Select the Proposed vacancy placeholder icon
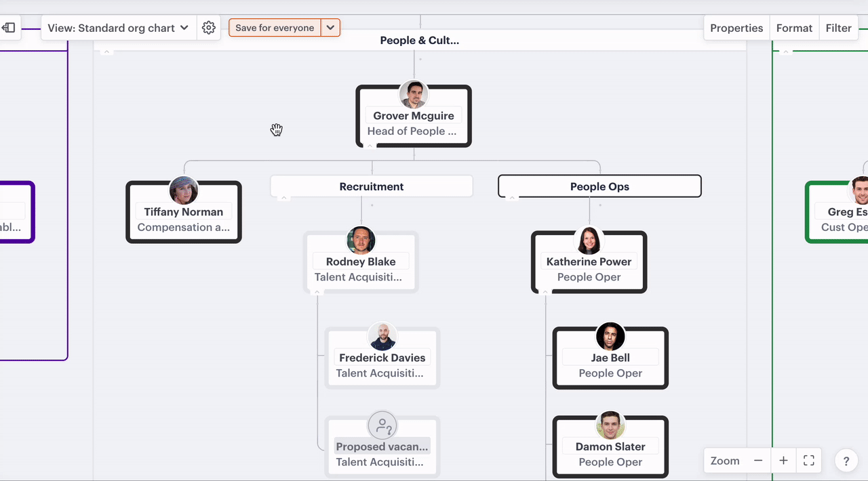Image resolution: width=868 pixels, height=481 pixels. (382, 426)
